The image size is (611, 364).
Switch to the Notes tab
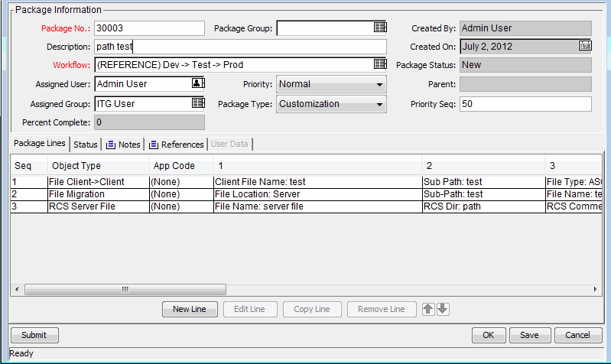coord(124,145)
